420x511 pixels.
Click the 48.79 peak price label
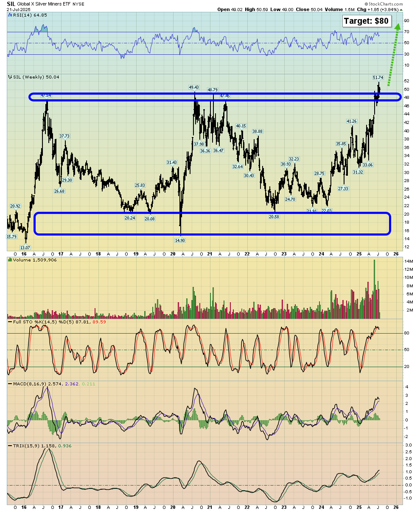[213, 90]
